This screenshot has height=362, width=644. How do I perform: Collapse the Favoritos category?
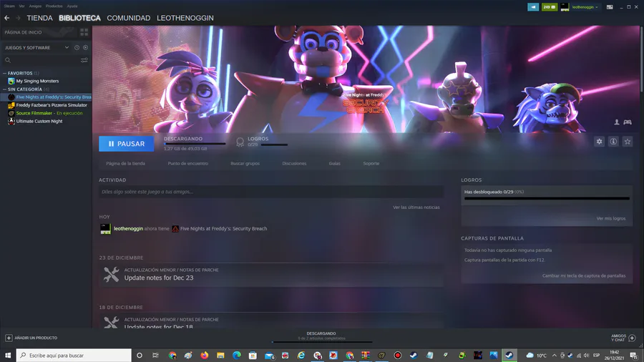pyautogui.click(x=5, y=73)
